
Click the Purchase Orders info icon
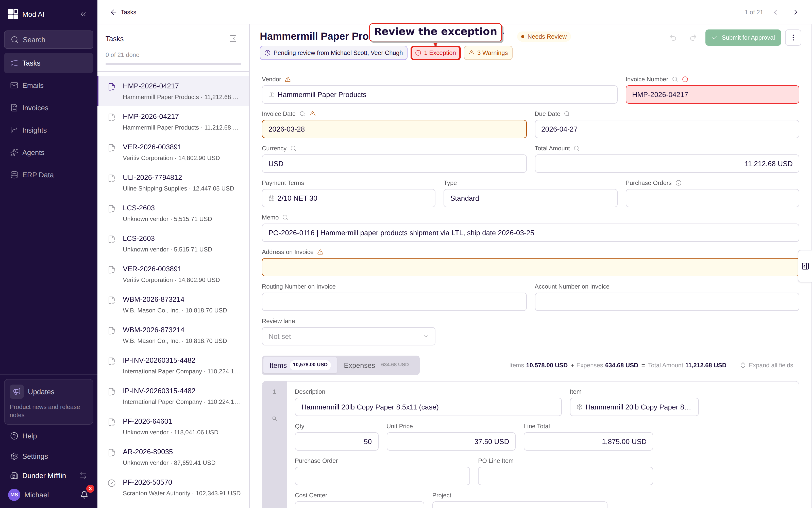point(679,183)
